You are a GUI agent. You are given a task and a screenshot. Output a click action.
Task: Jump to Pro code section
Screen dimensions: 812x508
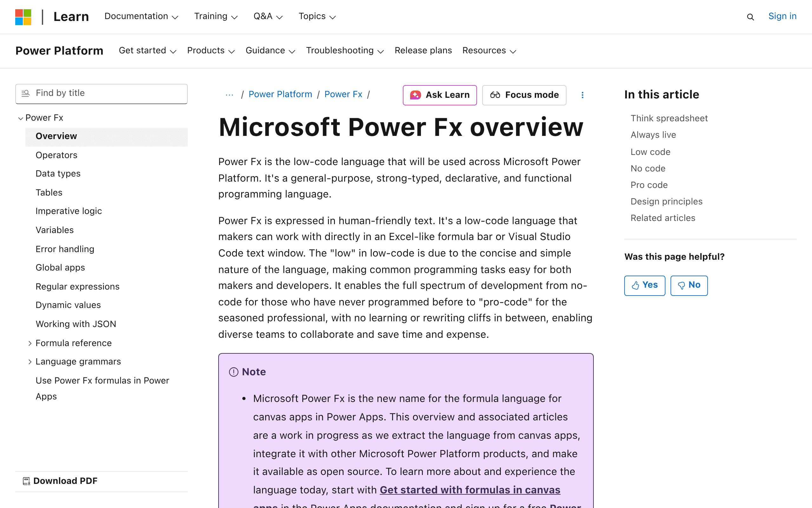(649, 185)
